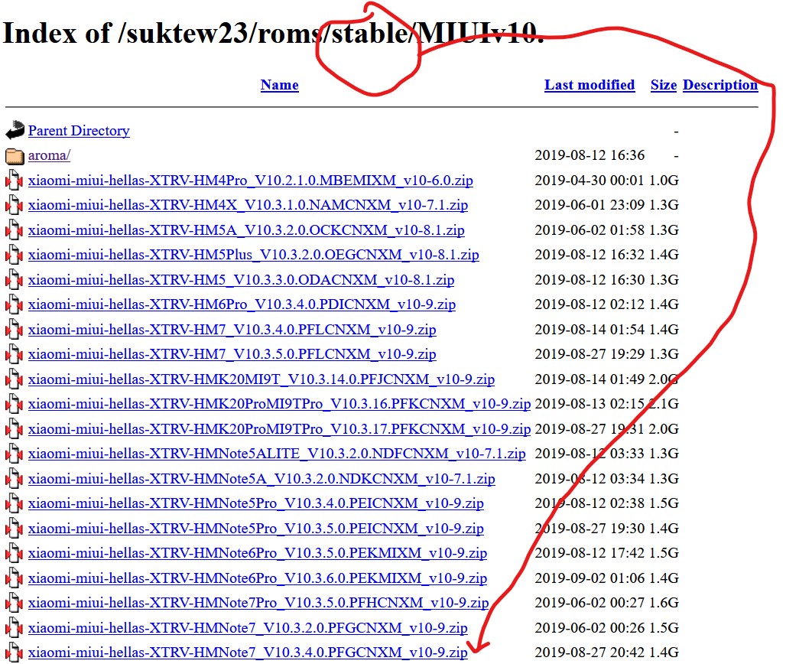Sort by Description column header
The height and width of the screenshot is (664, 812).
pyautogui.click(x=720, y=85)
